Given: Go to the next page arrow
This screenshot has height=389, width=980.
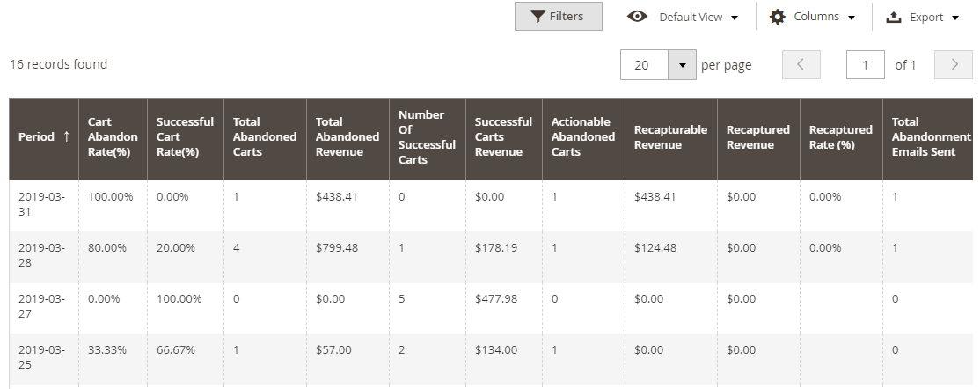Looking at the screenshot, I should pyautogui.click(x=954, y=65).
